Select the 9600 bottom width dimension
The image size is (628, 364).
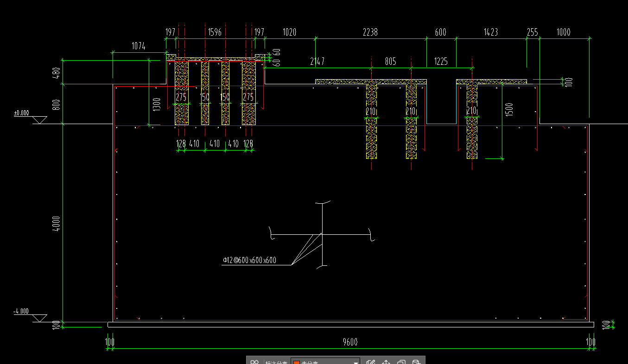click(350, 342)
